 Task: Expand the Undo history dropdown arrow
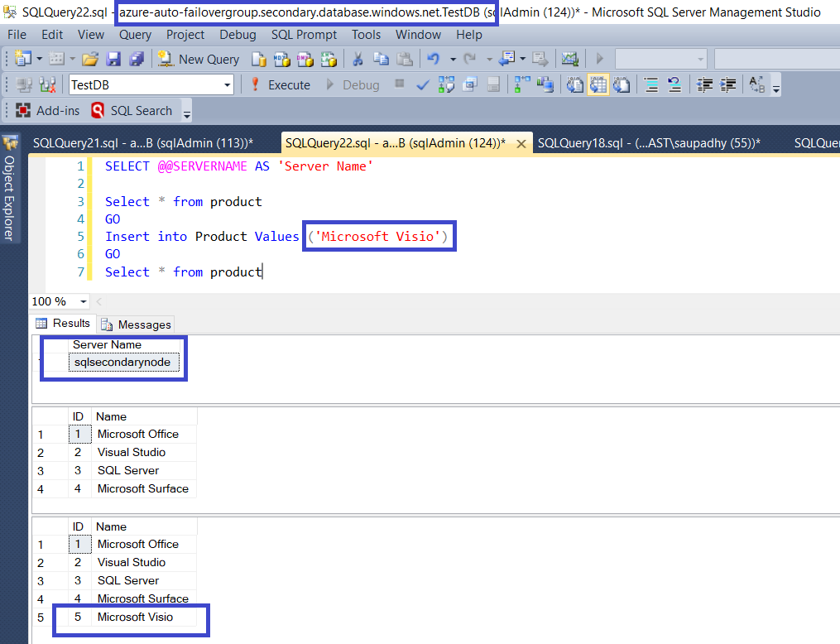453,59
